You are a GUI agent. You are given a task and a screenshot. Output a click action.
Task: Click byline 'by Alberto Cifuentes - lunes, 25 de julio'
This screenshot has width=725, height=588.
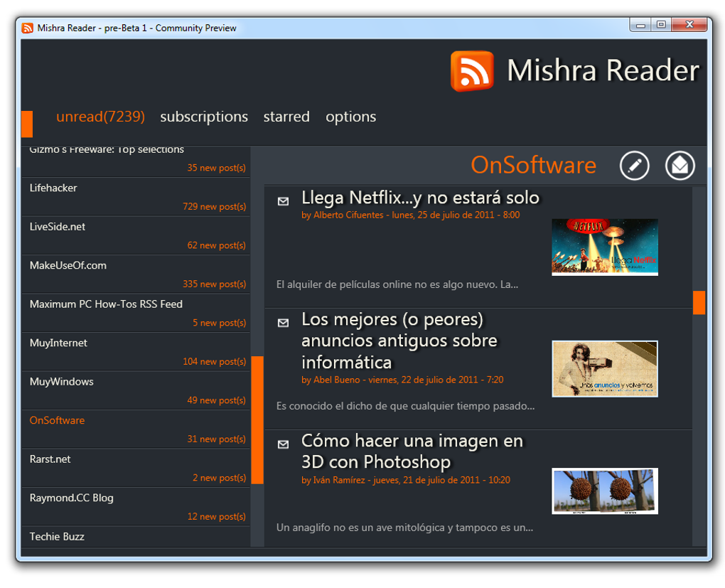pos(411,215)
